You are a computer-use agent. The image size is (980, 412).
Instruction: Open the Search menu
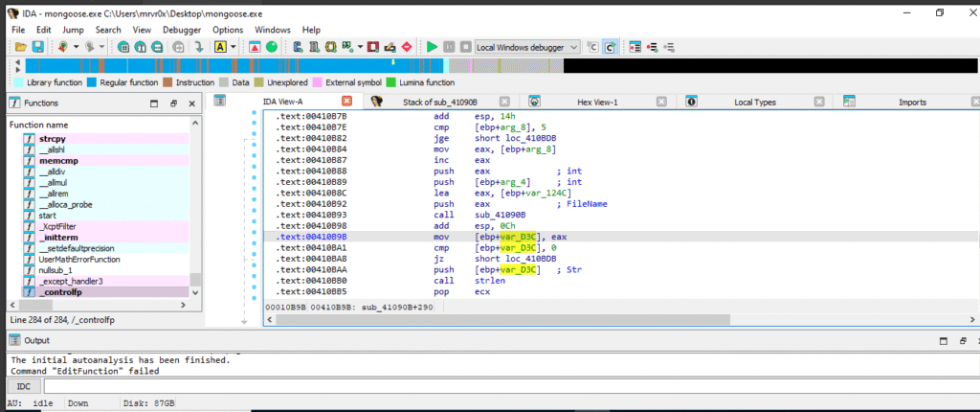pyautogui.click(x=108, y=30)
